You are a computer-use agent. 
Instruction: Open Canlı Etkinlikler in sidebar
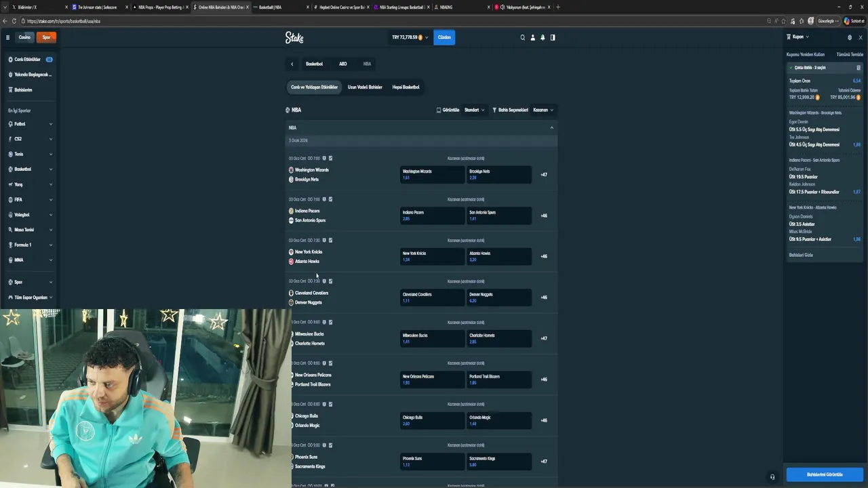point(31,60)
